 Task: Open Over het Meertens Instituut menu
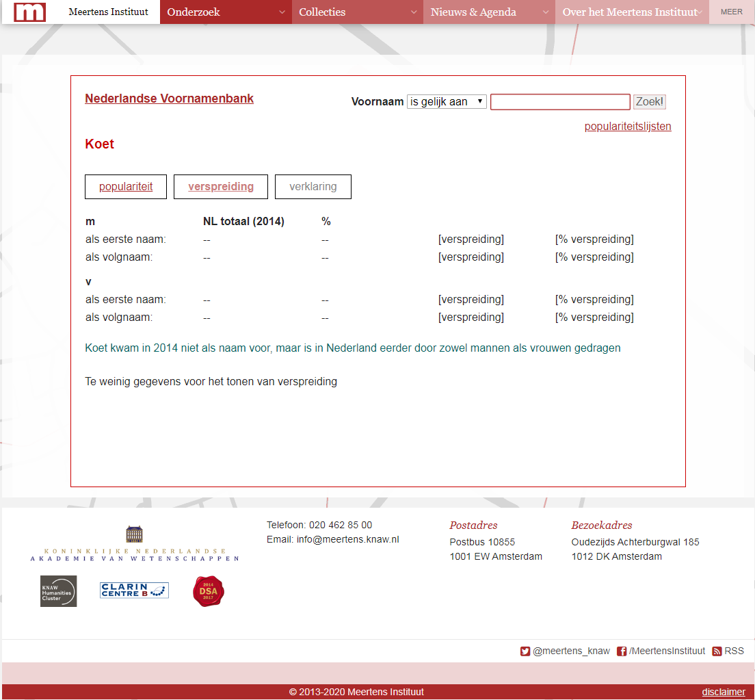[632, 12]
